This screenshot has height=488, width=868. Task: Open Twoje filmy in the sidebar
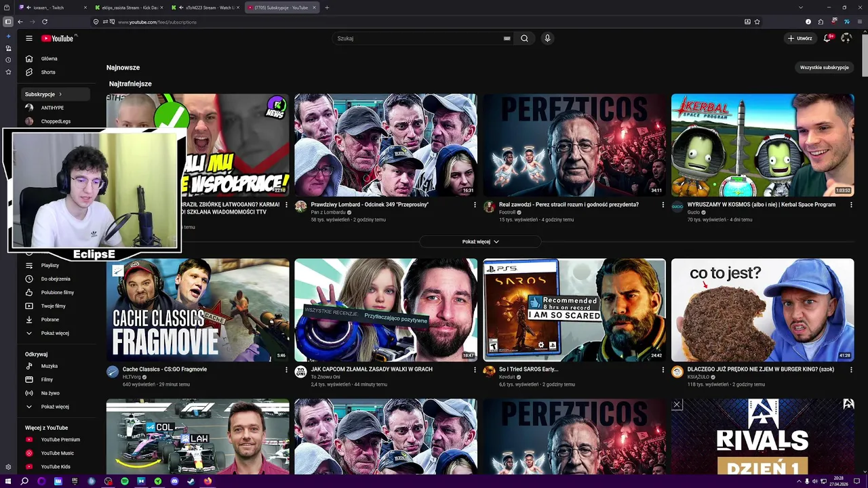53,306
